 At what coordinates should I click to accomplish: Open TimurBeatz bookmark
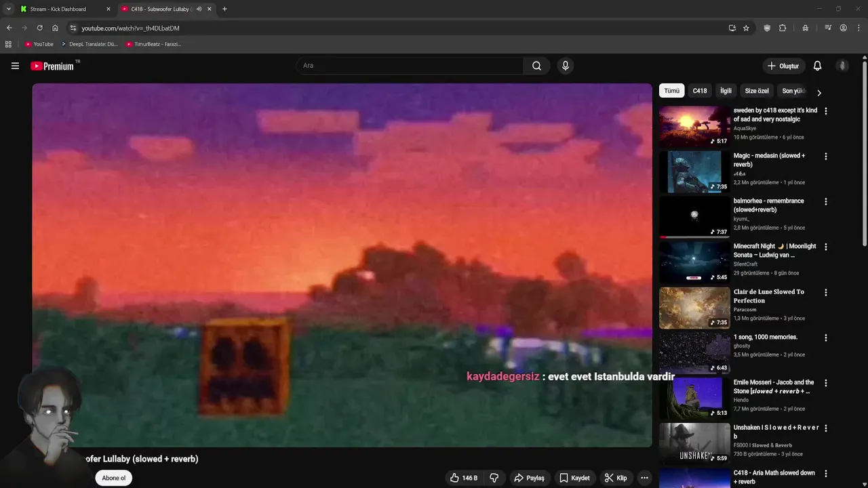[153, 44]
